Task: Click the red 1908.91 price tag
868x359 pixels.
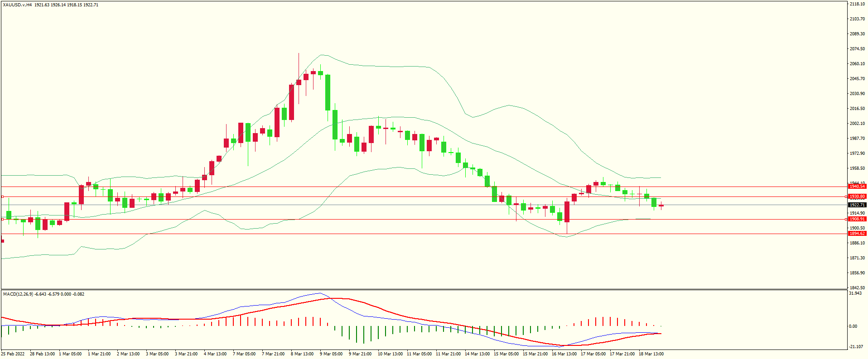Action: pos(857,219)
